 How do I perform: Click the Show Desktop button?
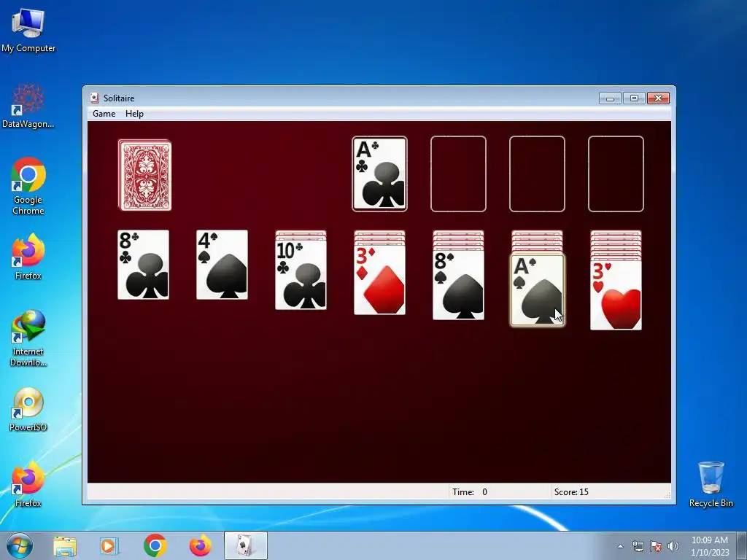pos(742,545)
